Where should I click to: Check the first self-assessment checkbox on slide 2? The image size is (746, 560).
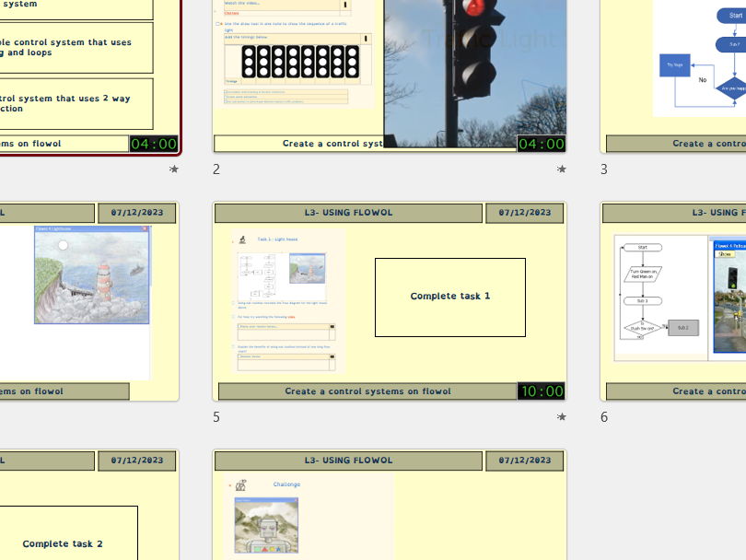pos(225,92)
